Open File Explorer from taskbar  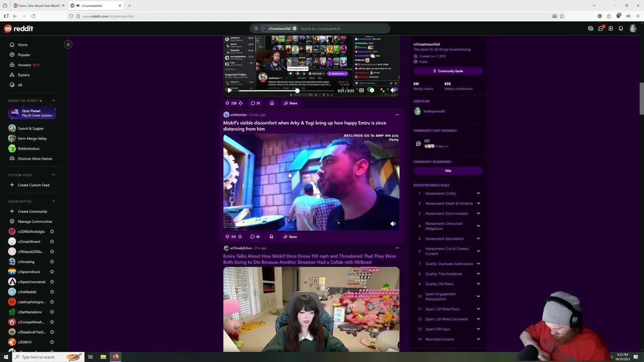[x=103, y=357]
